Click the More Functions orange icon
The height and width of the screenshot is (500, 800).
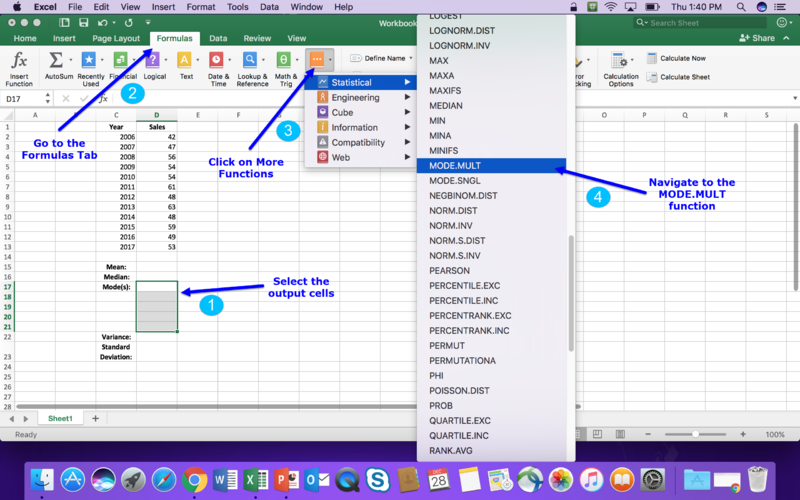pos(317,60)
